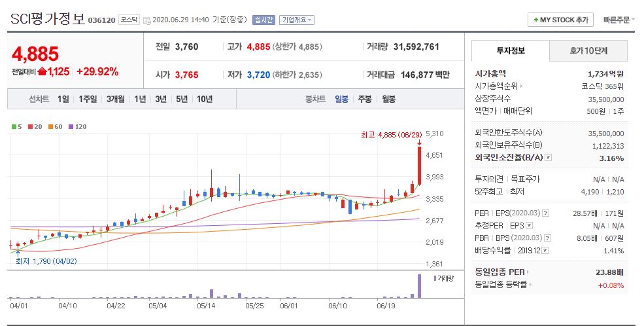
Task: Click the 3.16% foreign ownership ratio
Action: click(611, 158)
